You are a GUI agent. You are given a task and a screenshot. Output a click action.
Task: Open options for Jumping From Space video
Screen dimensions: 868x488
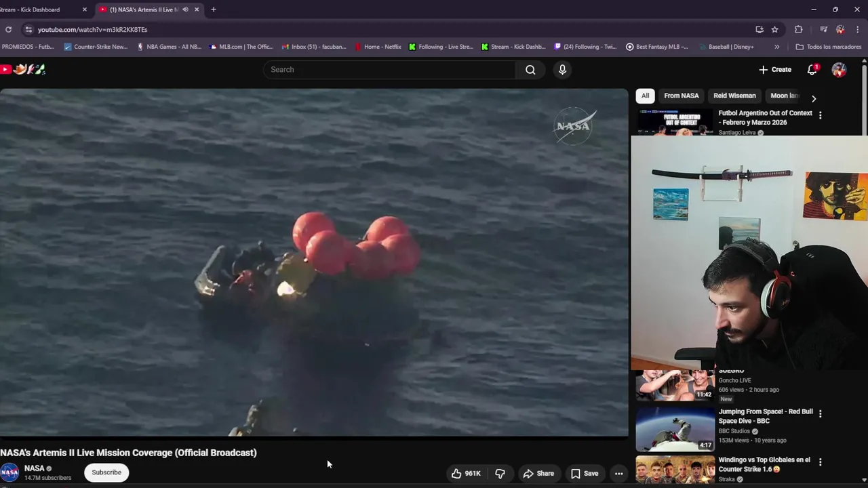pos(821,413)
